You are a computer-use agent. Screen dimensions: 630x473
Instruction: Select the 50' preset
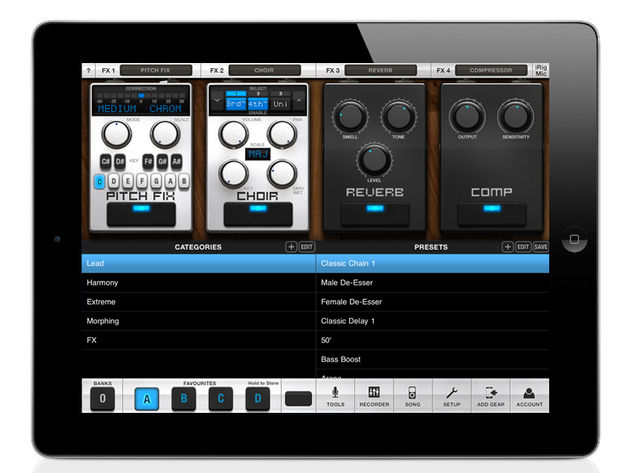pos(433,340)
